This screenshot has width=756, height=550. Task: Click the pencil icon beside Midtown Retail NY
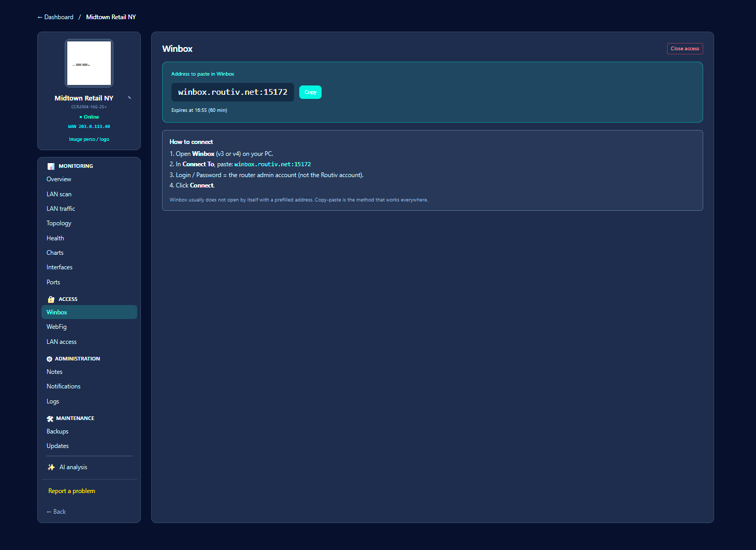click(x=129, y=97)
